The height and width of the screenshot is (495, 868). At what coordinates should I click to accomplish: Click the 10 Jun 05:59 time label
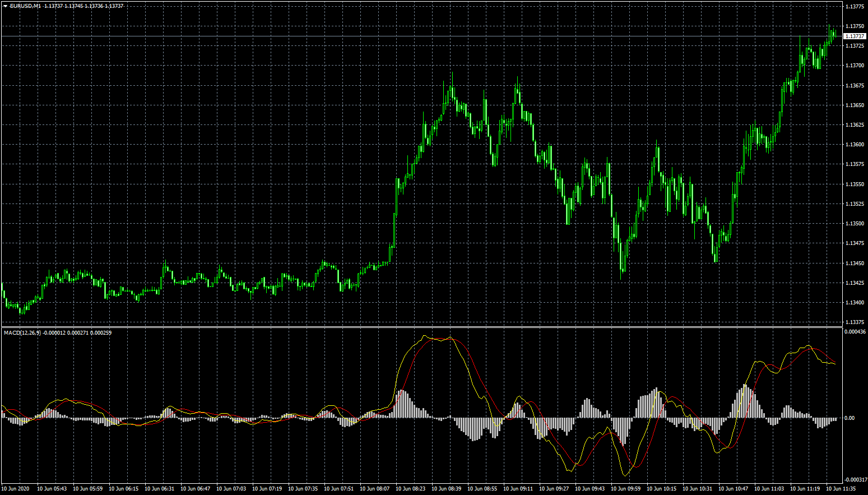coord(88,489)
